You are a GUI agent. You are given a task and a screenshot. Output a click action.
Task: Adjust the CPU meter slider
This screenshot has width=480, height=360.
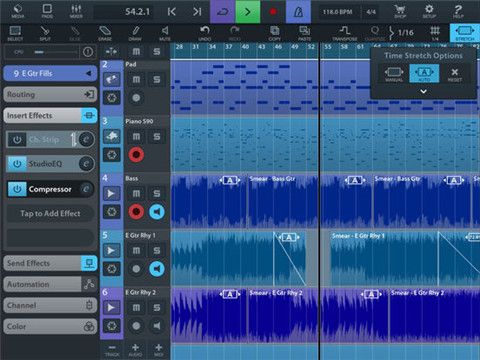coord(56,52)
